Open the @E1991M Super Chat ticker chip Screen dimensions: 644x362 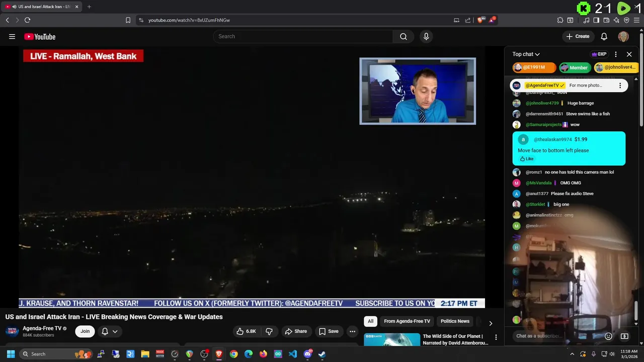click(534, 67)
